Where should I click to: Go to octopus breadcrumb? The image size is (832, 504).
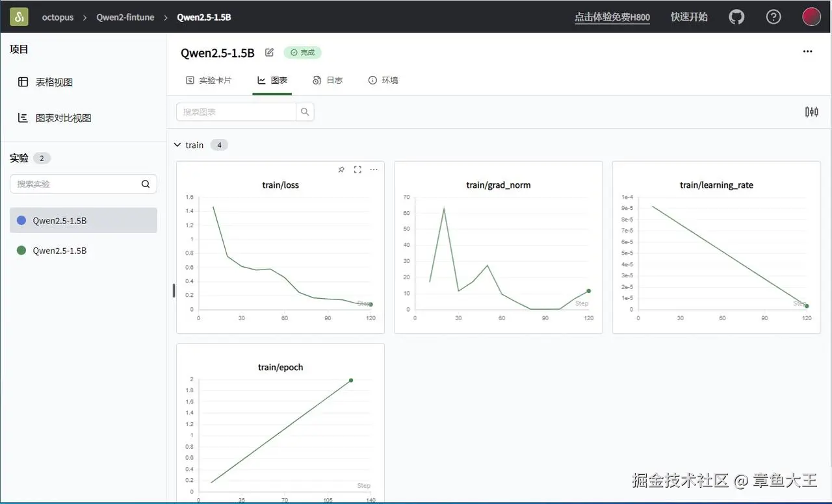(58, 18)
